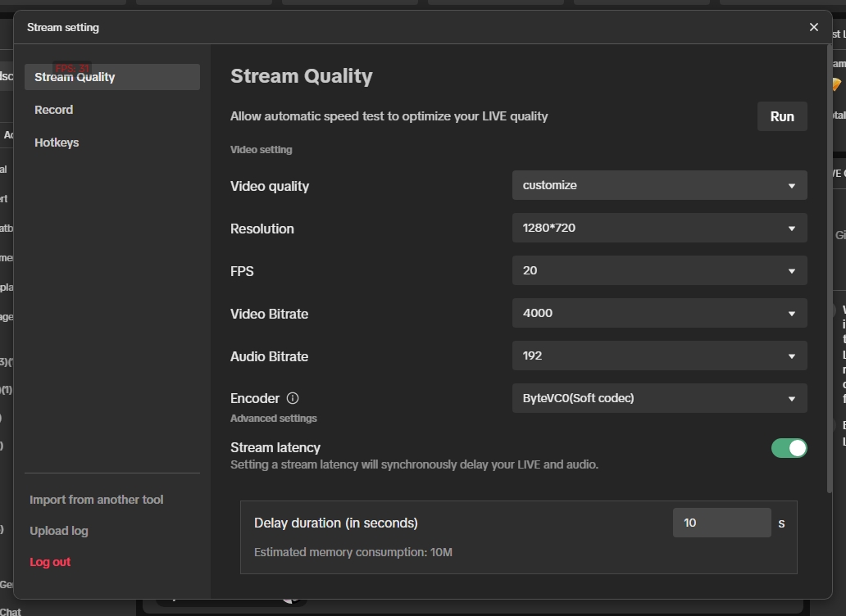846x616 pixels.
Task: Select the Stream Quality sidebar item
Action: click(75, 76)
